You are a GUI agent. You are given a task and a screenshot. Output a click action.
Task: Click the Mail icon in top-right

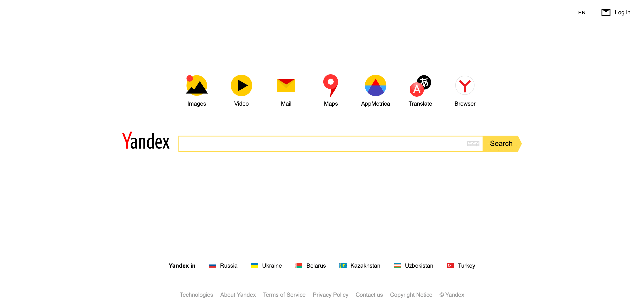[x=606, y=12]
